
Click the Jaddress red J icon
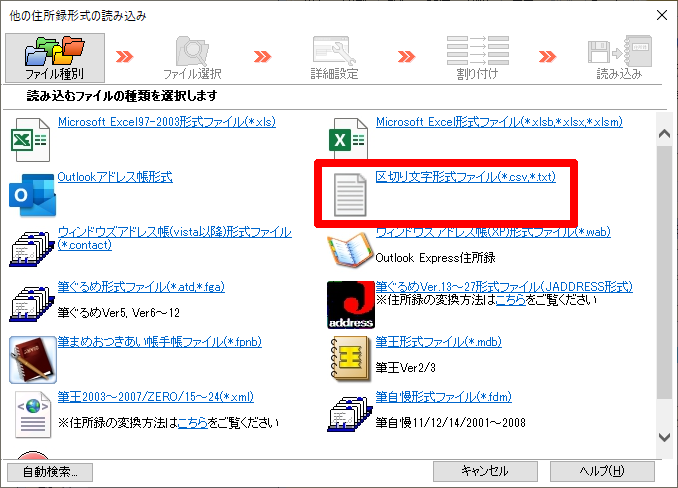(351, 305)
